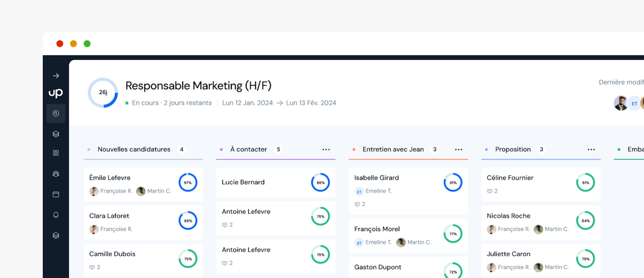Viewport: 644px width, 278px height.
Task: Open the 'Proposition' column options menu
Action: click(591, 149)
